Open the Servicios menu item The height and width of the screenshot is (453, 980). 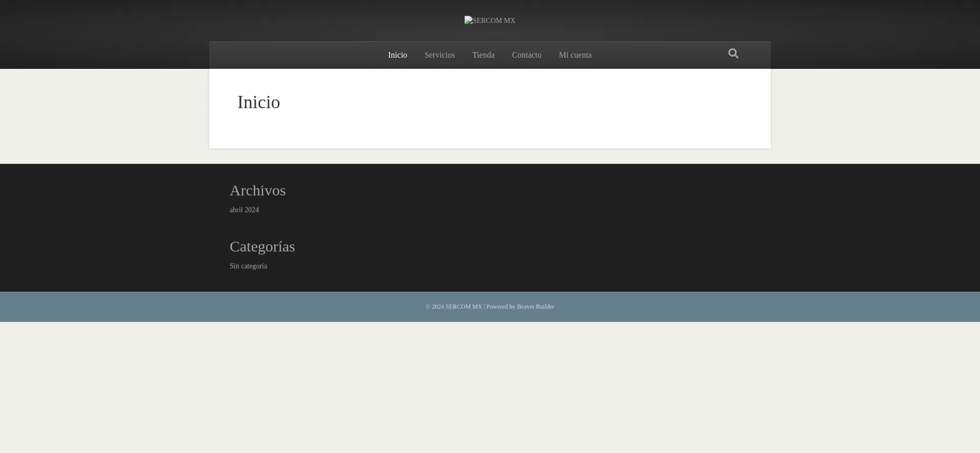pyautogui.click(x=439, y=55)
